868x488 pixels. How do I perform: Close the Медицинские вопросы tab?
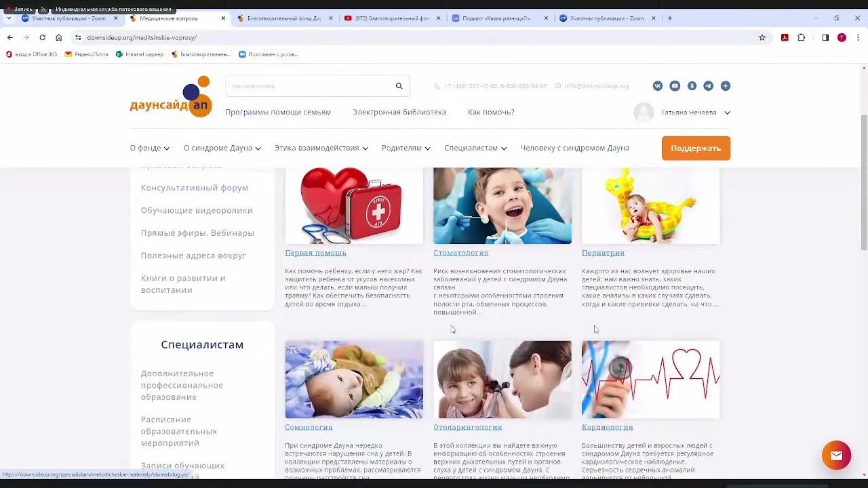(223, 18)
